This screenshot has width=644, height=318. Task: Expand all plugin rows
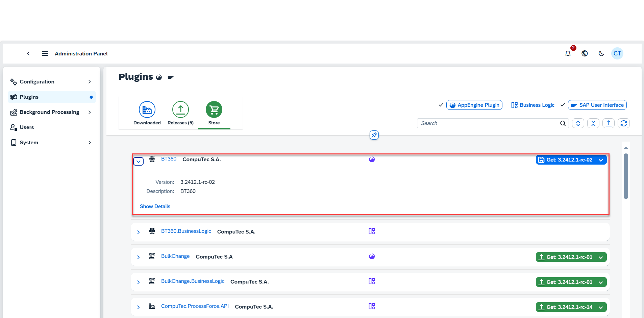point(578,123)
